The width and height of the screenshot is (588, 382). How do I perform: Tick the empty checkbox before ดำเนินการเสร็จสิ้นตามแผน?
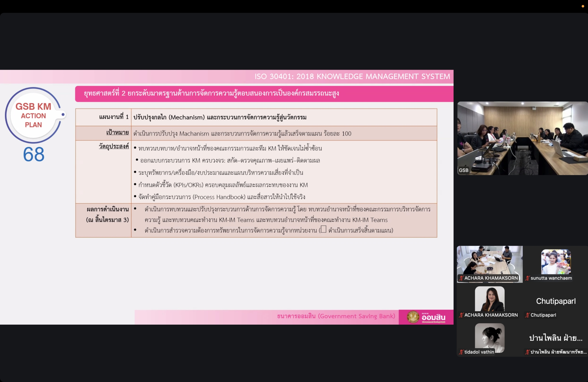324,229
